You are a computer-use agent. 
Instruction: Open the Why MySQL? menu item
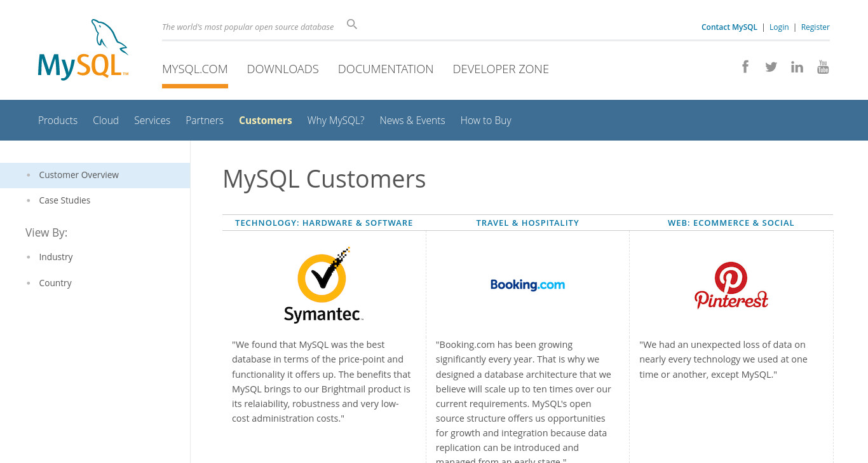(336, 120)
